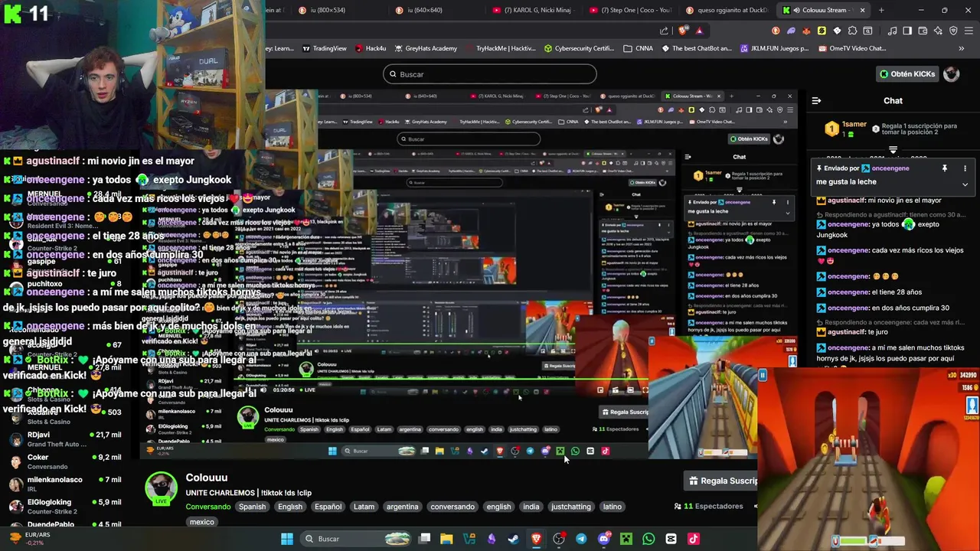Select the argentina stream tag
The height and width of the screenshot is (551, 980).
402,507
